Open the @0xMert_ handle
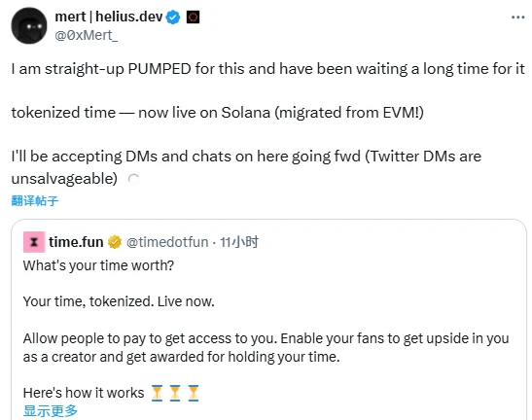 tap(87, 35)
